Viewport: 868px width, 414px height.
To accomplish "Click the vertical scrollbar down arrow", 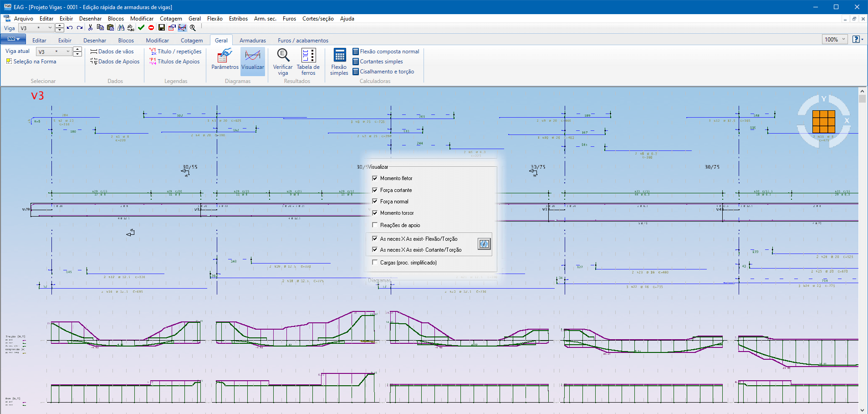I will point(862,410).
